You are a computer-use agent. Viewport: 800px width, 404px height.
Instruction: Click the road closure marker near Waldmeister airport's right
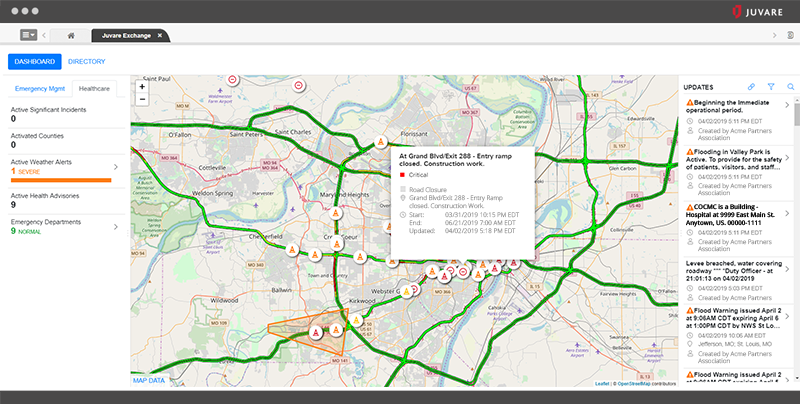pos(299,85)
